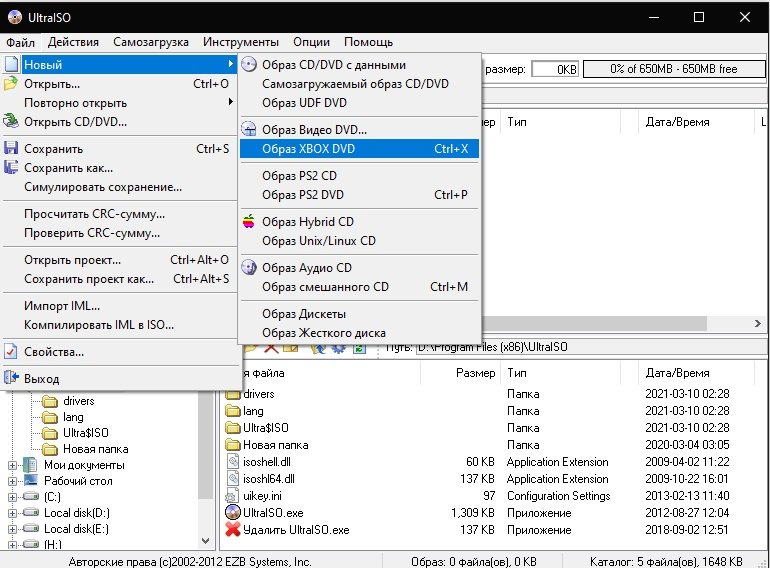Choose Образ Дискеты entry
This screenshot has height=568, width=770.
(359, 314)
